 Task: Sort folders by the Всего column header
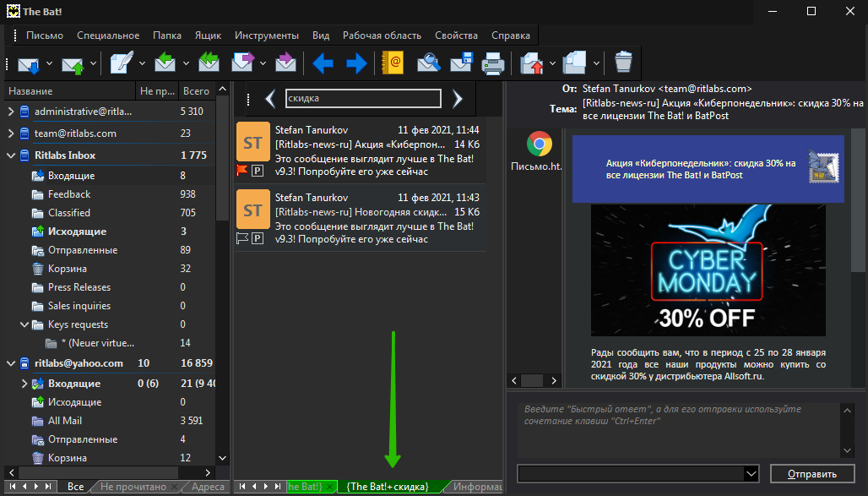point(197,91)
